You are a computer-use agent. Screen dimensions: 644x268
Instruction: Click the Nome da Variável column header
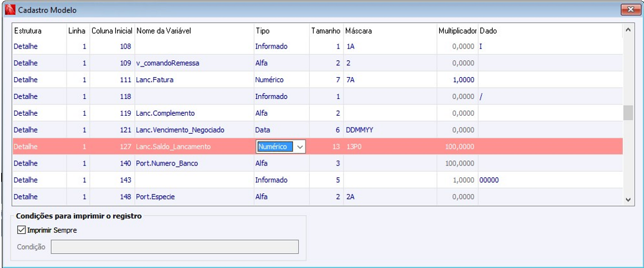(164, 31)
